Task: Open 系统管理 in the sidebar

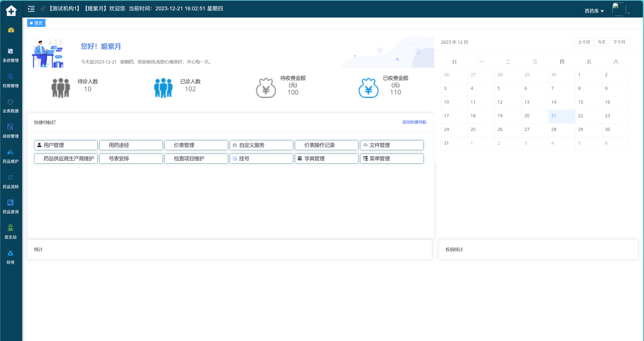Action: [x=11, y=56]
